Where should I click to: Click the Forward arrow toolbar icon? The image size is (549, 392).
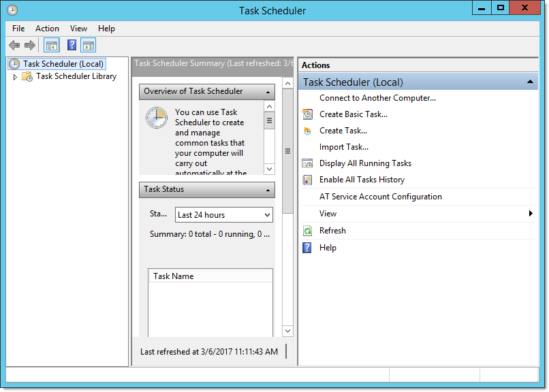pyautogui.click(x=30, y=46)
